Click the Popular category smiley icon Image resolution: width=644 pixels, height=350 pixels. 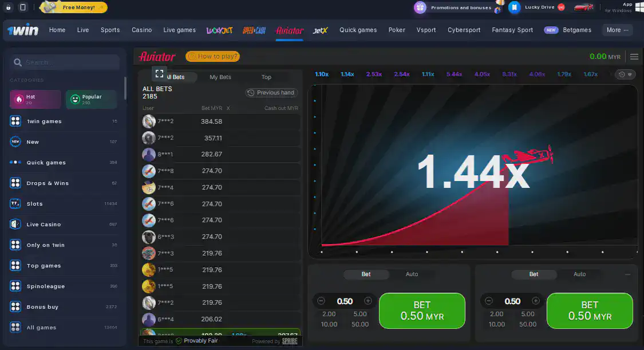(x=75, y=100)
